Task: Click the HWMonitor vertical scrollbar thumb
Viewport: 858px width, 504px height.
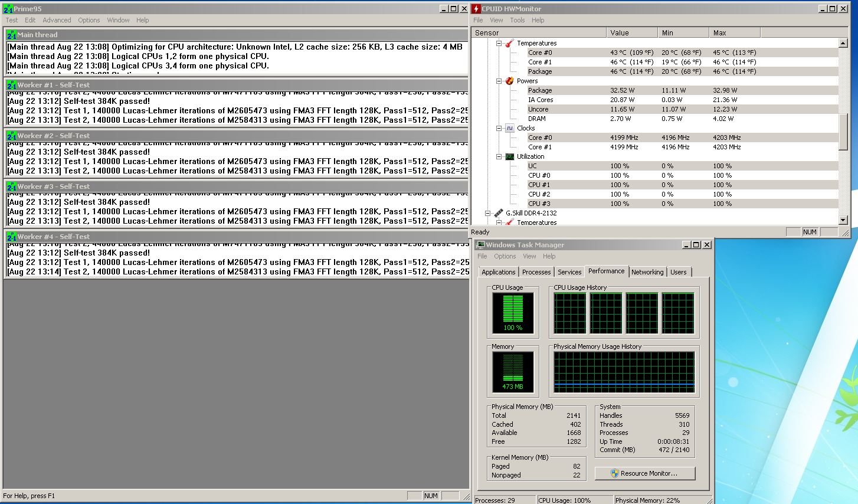Action: pos(843,133)
